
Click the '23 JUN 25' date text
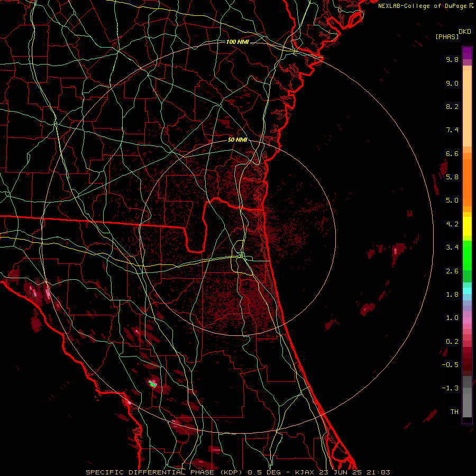tap(340, 472)
